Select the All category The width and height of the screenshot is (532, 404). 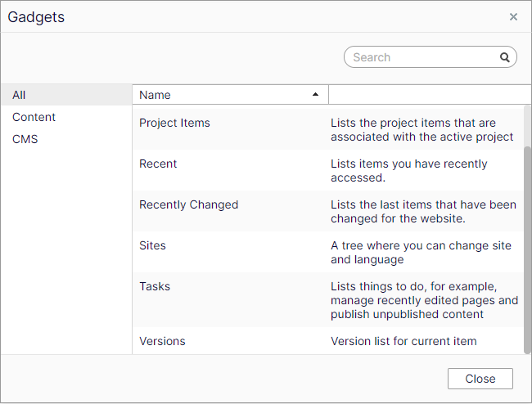click(20, 95)
